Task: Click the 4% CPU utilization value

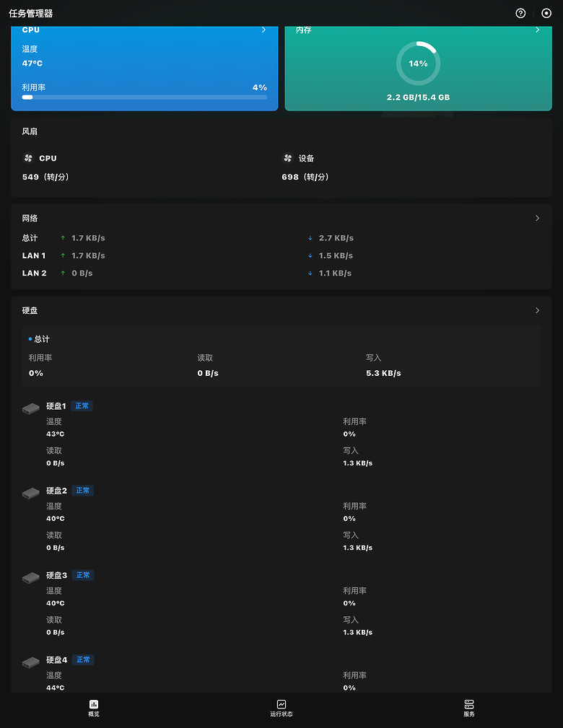Action: (260, 87)
